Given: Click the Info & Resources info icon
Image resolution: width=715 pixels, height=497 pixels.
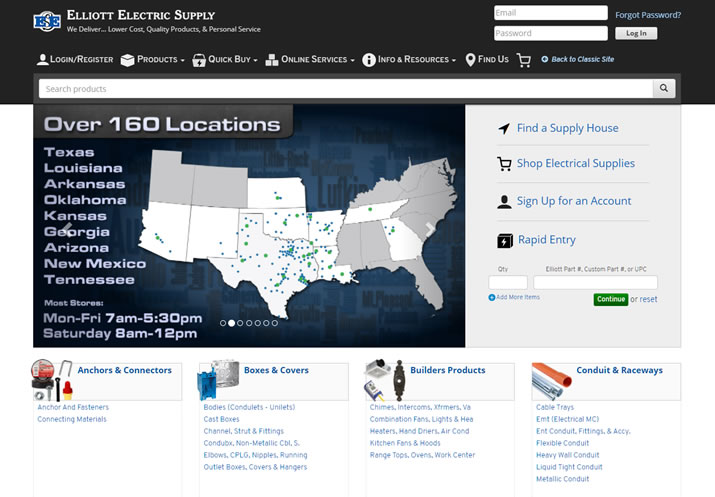Looking at the screenshot, I should 368,60.
